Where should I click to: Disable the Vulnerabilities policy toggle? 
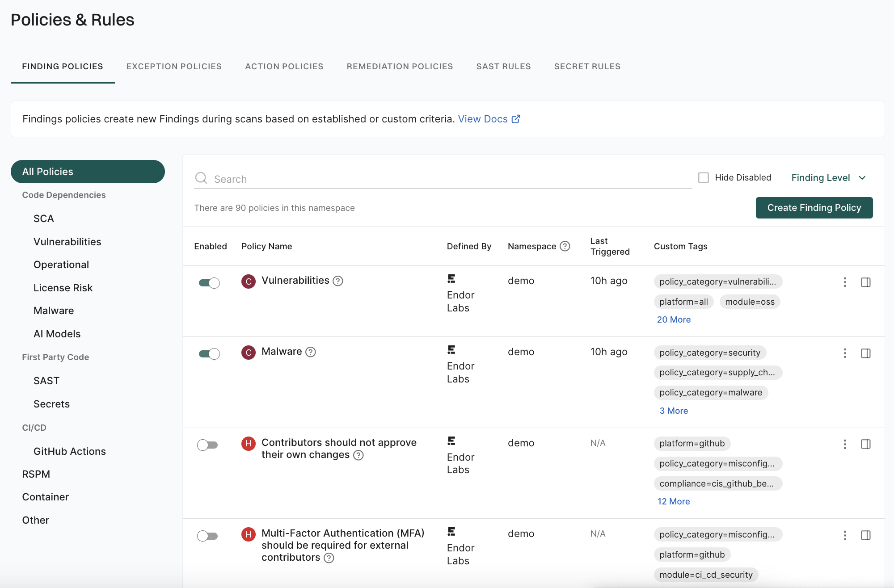(209, 283)
